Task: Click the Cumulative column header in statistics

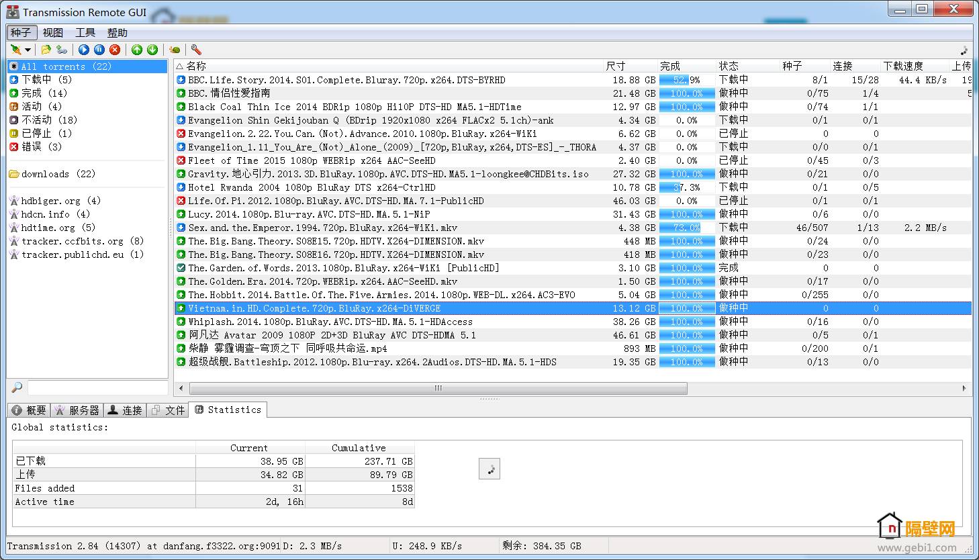Action: (359, 448)
